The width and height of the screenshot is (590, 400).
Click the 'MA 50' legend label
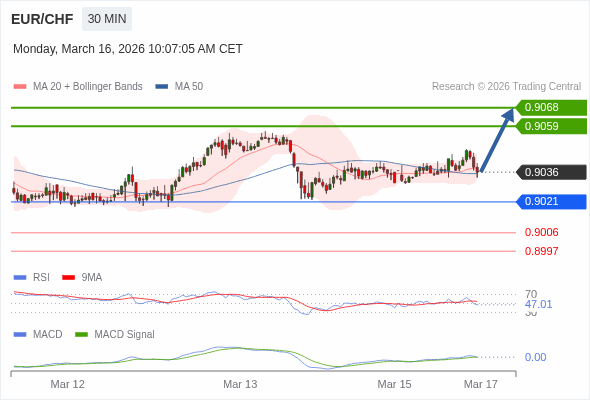[x=189, y=87]
